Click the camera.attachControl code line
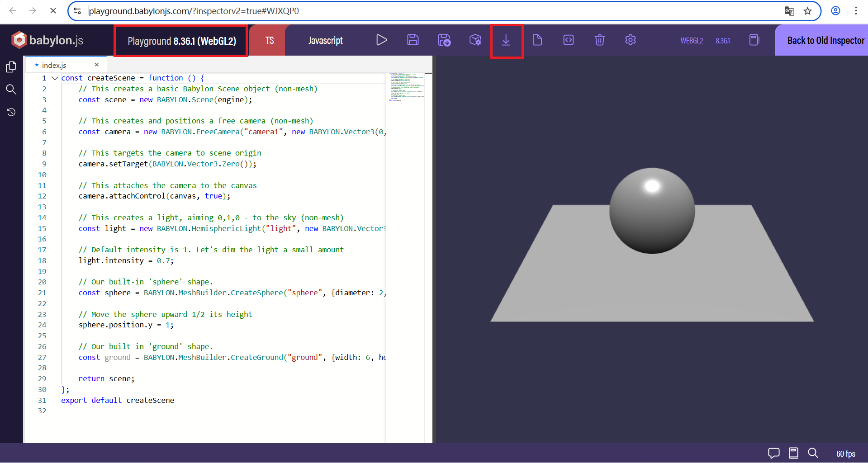868x463 pixels. point(155,196)
